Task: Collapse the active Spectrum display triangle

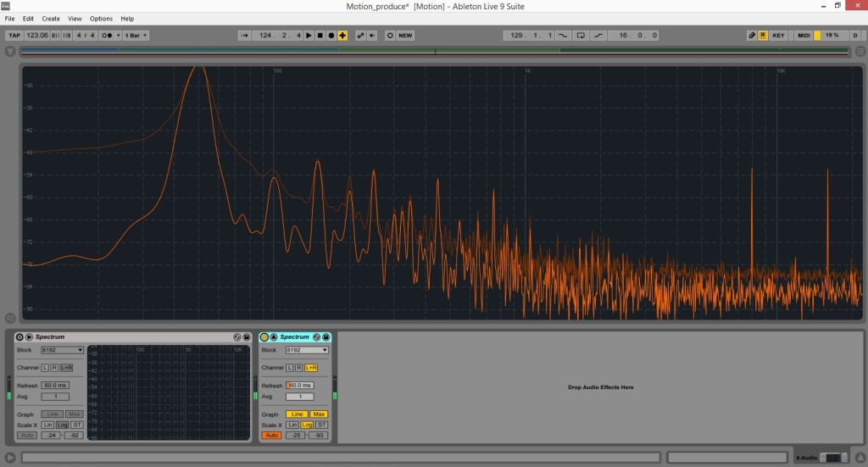Action: [274, 337]
